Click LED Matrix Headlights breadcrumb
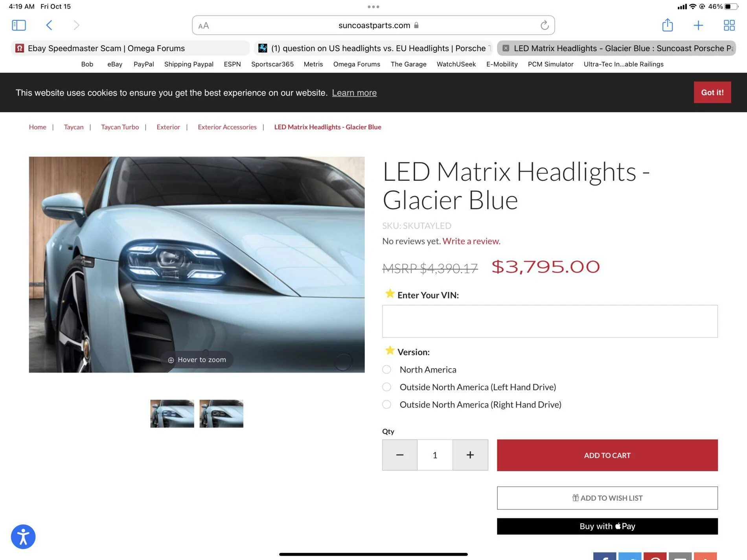This screenshot has height=560, width=747. [x=328, y=127]
